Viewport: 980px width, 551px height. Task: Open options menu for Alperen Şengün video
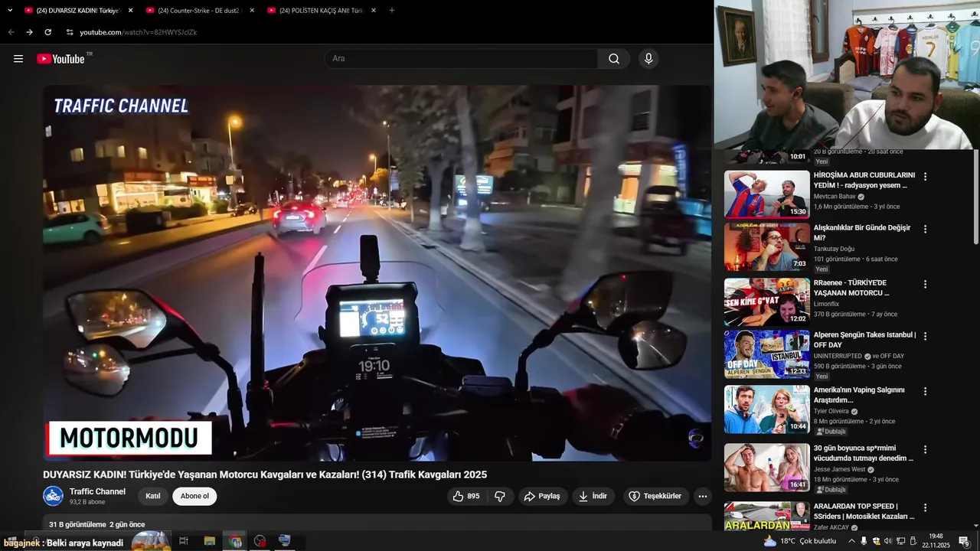(925, 336)
